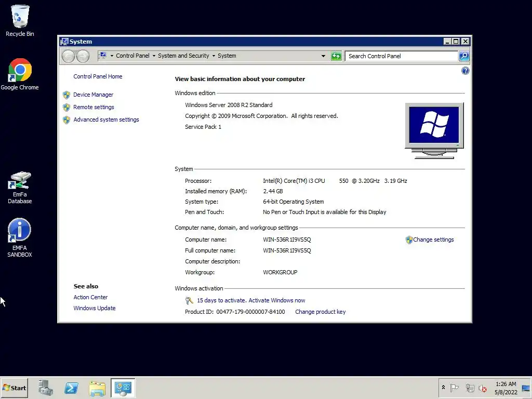Select the Windows Server 2008 R2 Standard text
The image size is (532, 399).
point(229,105)
